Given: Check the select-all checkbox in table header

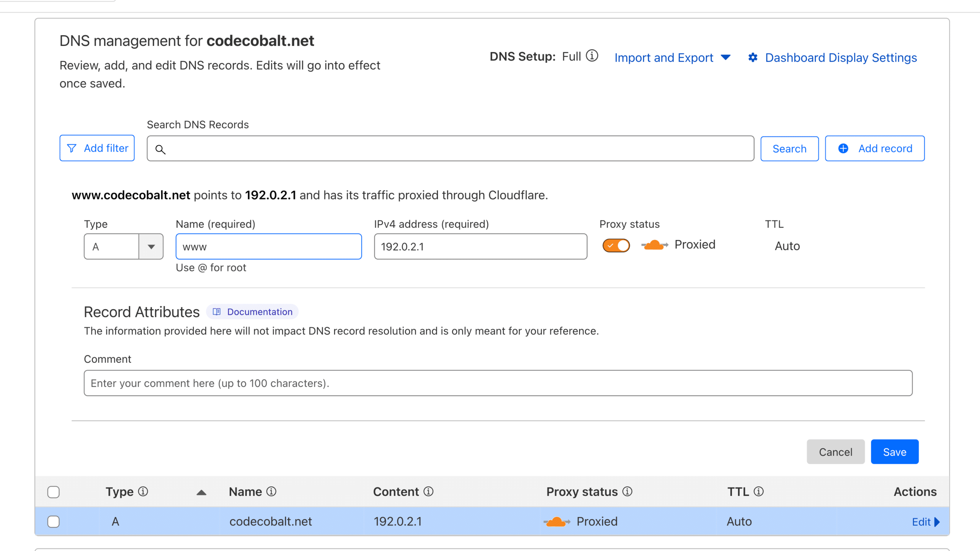Looking at the screenshot, I should tap(54, 492).
